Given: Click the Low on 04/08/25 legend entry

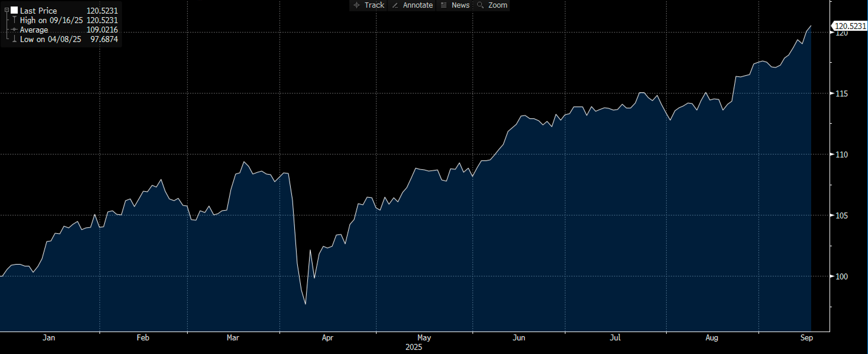Looking at the screenshot, I should pyautogui.click(x=51, y=39).
